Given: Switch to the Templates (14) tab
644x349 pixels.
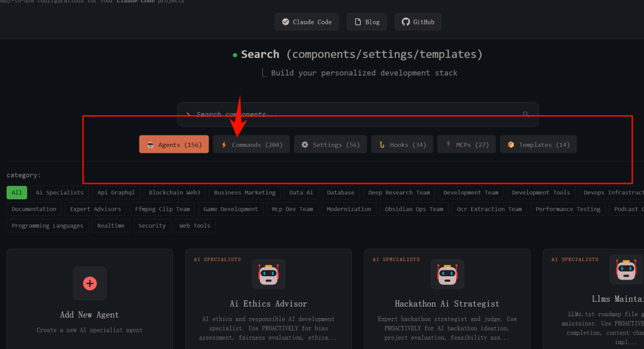Looking at the screenshot, I should click(x=538, y=144).
